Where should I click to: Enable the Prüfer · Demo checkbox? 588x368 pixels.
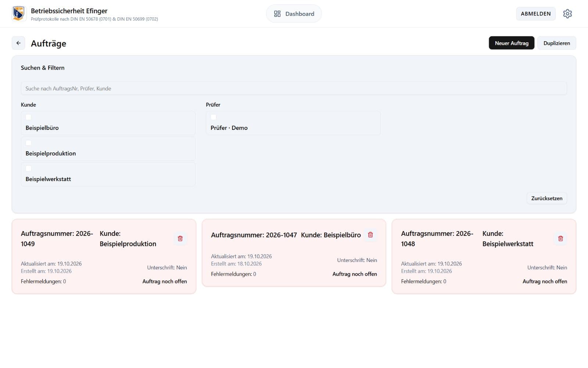tap(214, 117)
